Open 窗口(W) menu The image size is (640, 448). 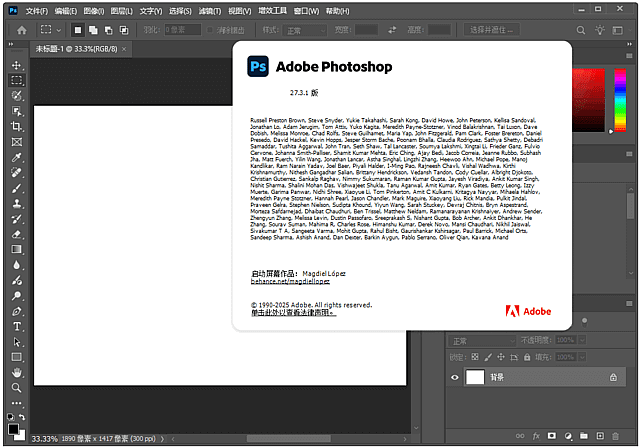307,11
